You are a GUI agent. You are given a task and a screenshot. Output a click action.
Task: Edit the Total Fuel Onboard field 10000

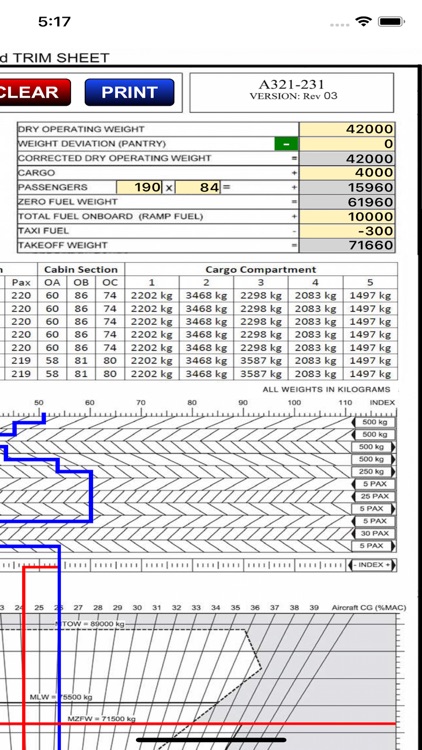[x=347, y=216]
